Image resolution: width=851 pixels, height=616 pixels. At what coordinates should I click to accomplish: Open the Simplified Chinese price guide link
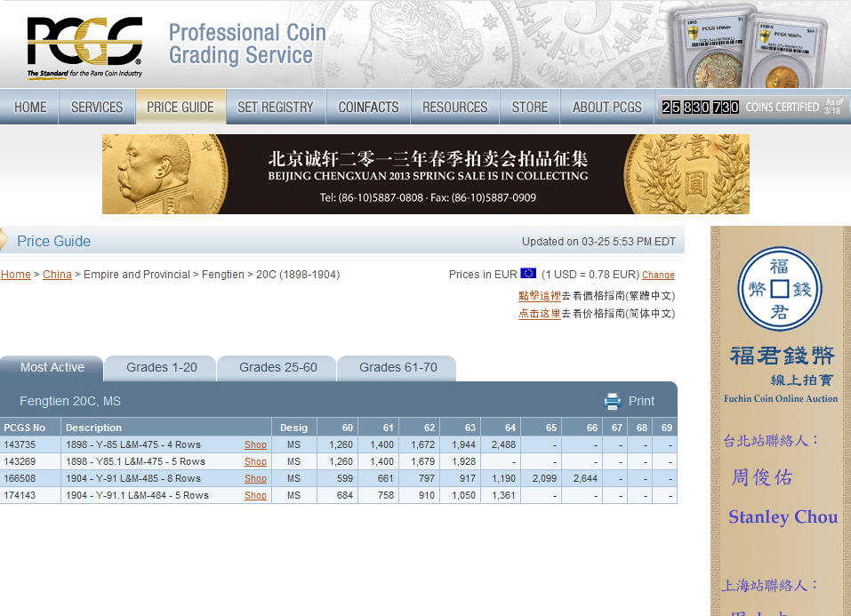click(x=540, y=314)
